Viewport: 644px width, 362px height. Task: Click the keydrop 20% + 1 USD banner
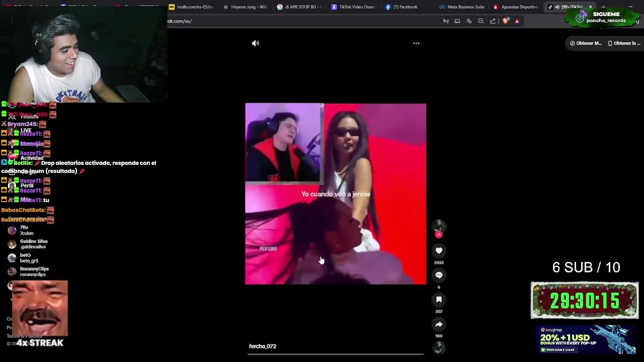[x=587, y=340]
